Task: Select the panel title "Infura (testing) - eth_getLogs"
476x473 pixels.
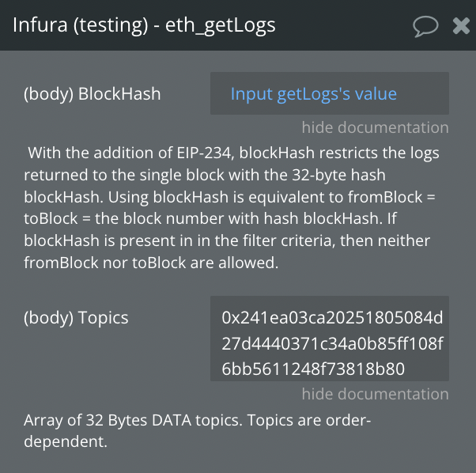Action: pos(145,26)
